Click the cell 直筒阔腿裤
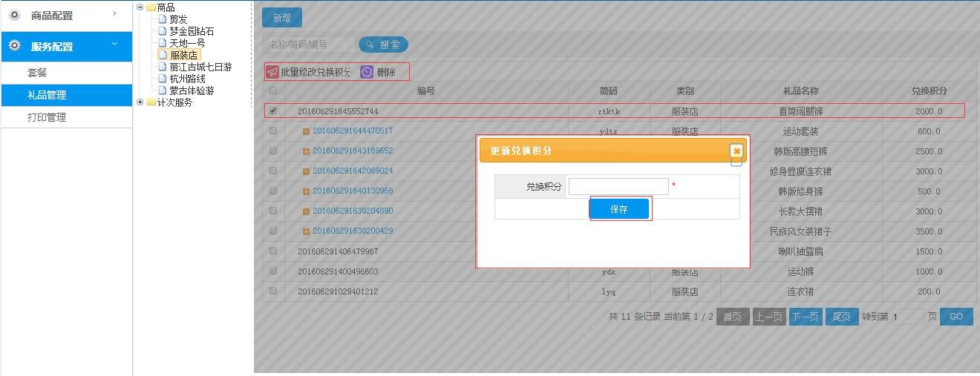980x376 pixels. (x=800, y=111)
